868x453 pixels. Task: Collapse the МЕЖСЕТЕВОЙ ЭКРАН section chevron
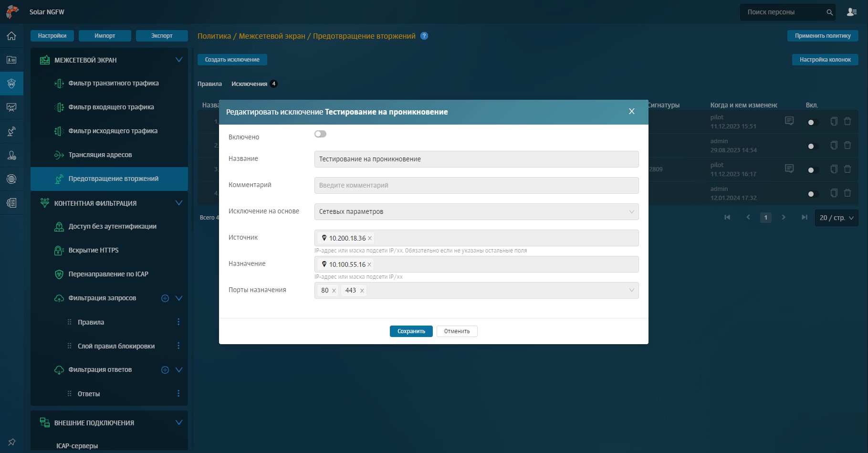[179, 60]
